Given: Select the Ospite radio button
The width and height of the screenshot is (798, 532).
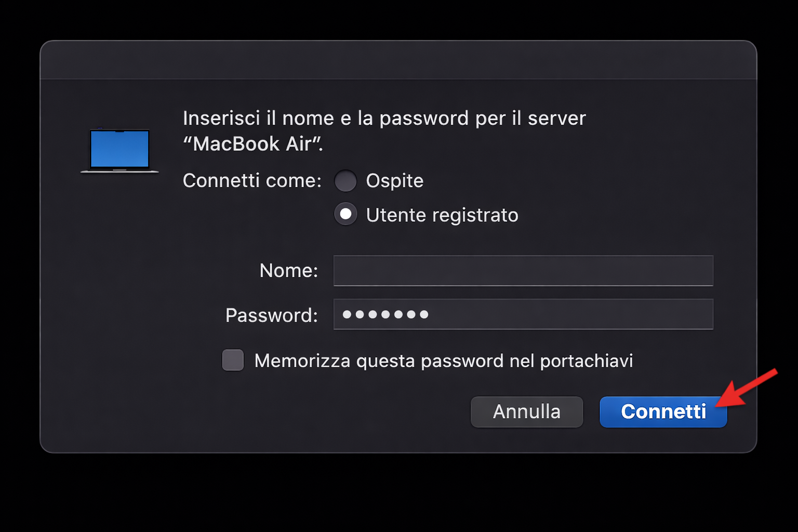Looking at the screenshot, I should click(x=345, y=181).
